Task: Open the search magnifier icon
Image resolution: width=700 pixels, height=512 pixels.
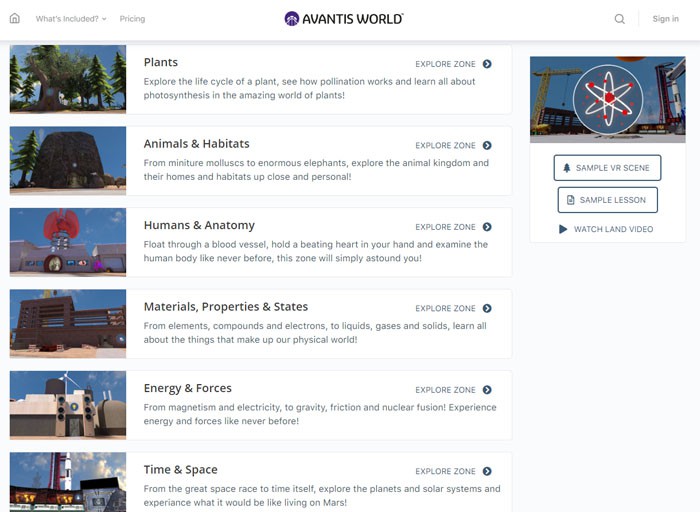Action: point(620,19)
